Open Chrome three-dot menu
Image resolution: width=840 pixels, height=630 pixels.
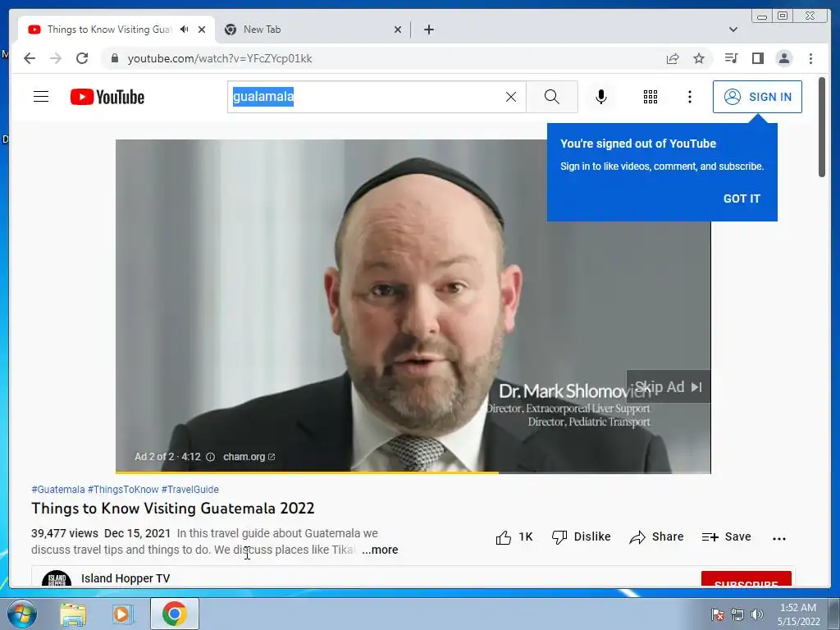tap(810, 58)
